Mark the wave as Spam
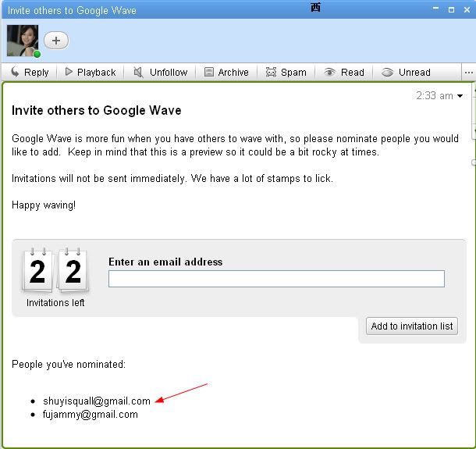The width and height of the screenshot is (476, 449). (x=286, y=73)
